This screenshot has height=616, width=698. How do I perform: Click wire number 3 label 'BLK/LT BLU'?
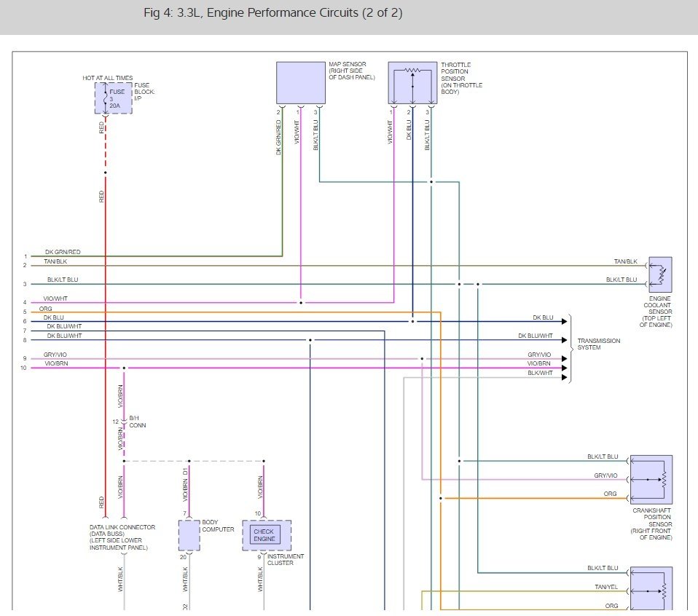(x=63, y=280)
